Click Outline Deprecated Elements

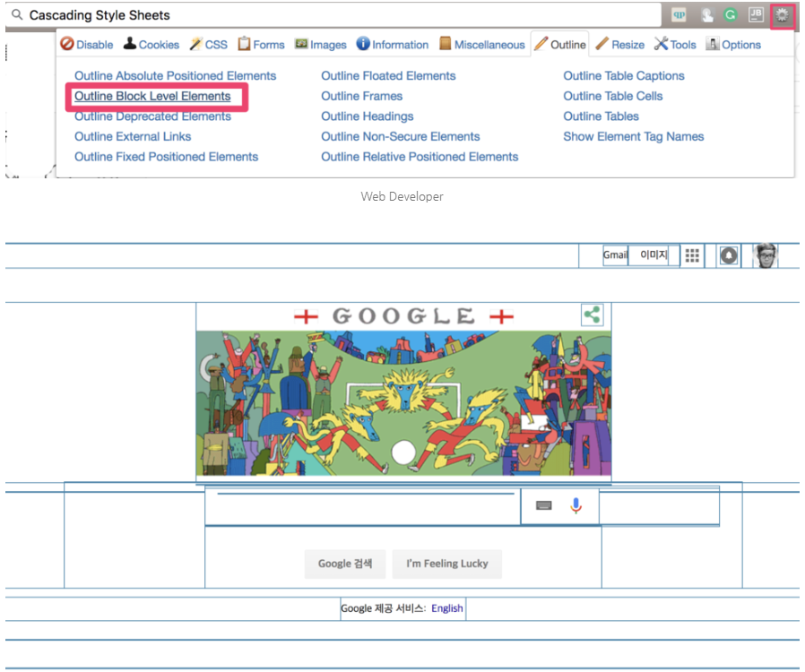coord(152,116)
